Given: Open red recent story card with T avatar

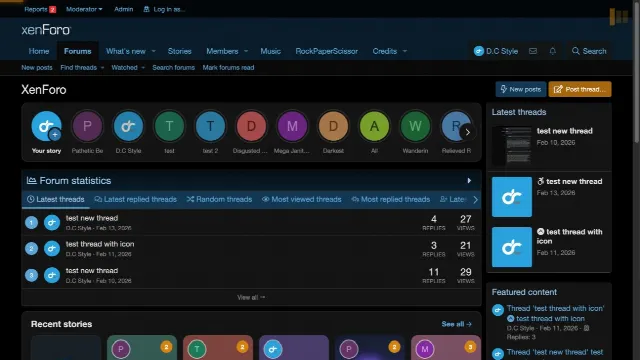Looking at the screenshot, I should 218,348.
